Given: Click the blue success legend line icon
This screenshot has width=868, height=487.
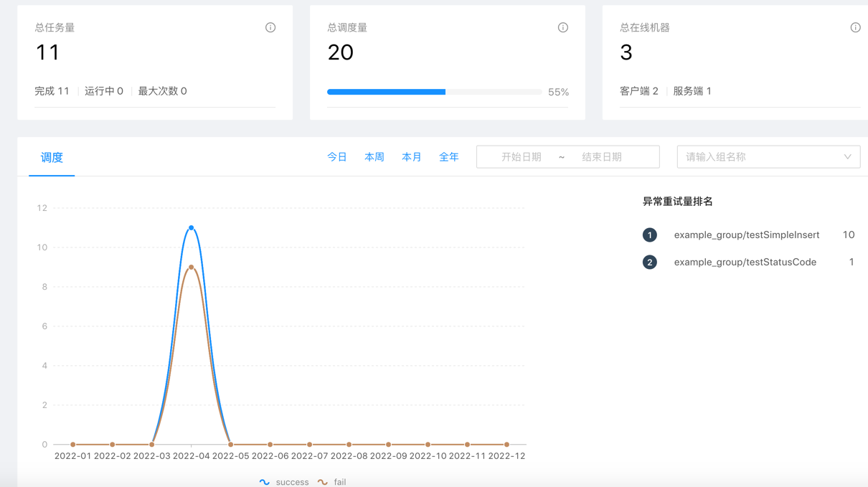Looking at the screenshot, I should click(x=265, y=482).
